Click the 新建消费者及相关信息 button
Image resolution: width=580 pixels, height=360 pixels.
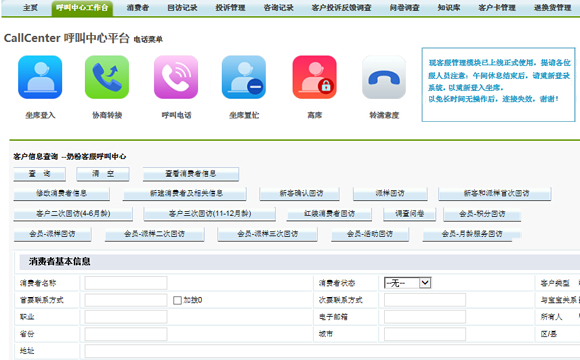pyautogui.click(x=185, y=194)
